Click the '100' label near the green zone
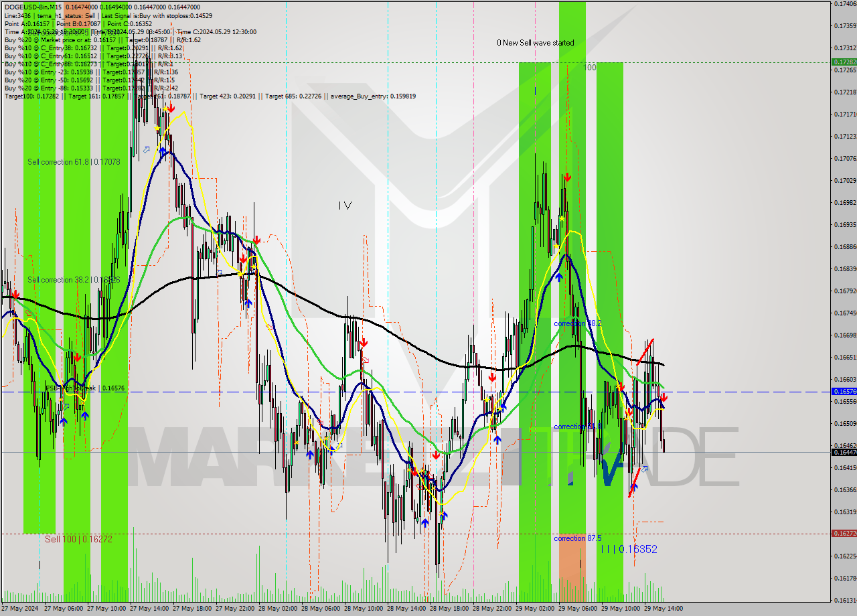 590,68
